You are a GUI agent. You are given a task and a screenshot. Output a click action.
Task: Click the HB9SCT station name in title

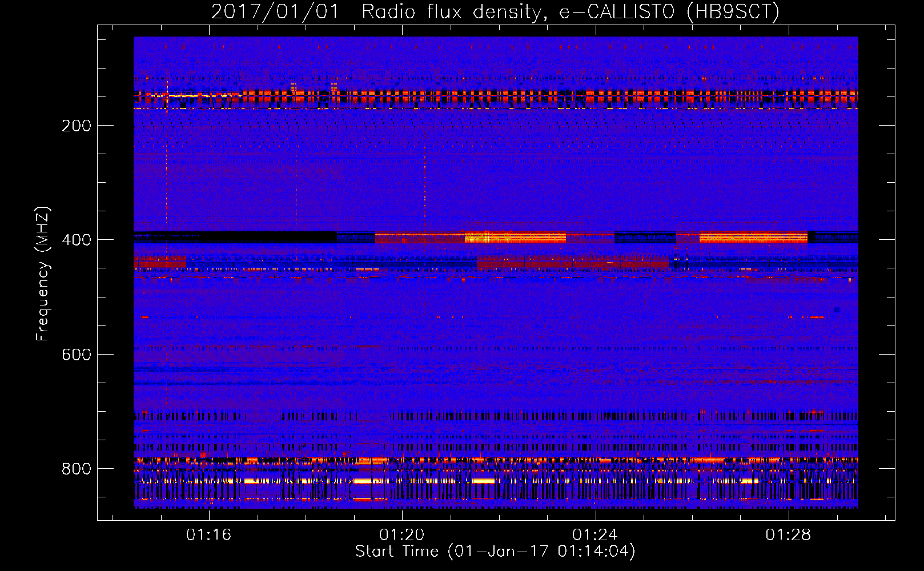[732, 11]
